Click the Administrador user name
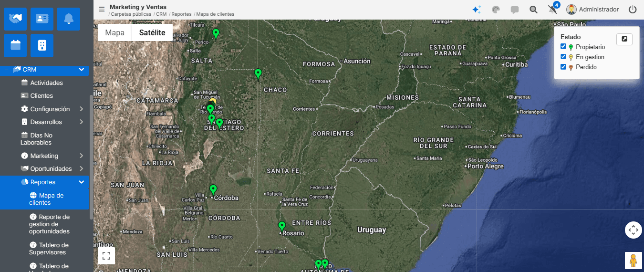The image size is (644, 272). 599,10
